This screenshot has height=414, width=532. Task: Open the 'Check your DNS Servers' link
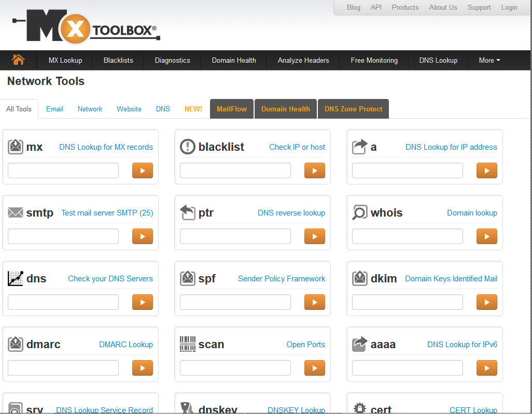(110, 278)
